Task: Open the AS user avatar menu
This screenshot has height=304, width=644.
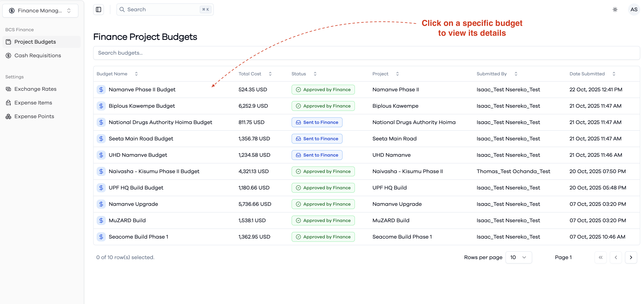Action: pyautogui.click(x=634, y=10)
